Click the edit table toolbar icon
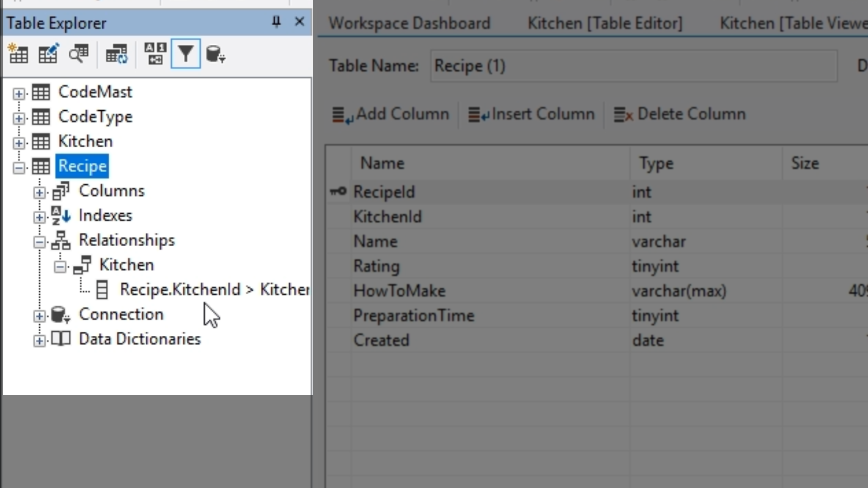 coord(48,54)
